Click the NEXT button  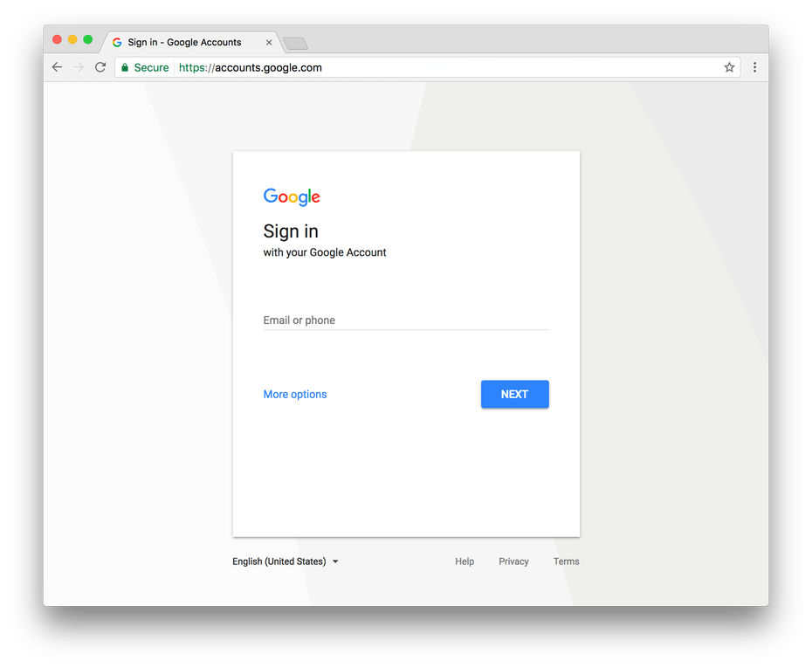pyautogui.click(x=514, y=394)
